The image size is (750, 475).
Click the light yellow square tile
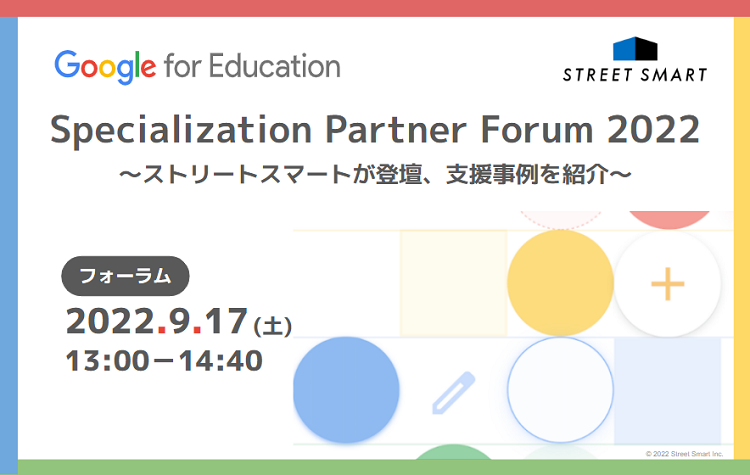pyautogui.click(x=453, y=282)
